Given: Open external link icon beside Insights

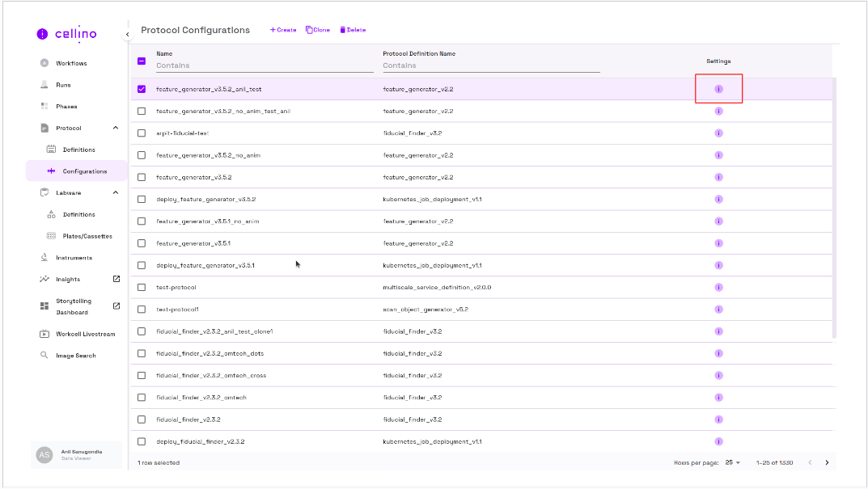Looking at the screenshot, I should pyautogui.click(x=116, y=279).
